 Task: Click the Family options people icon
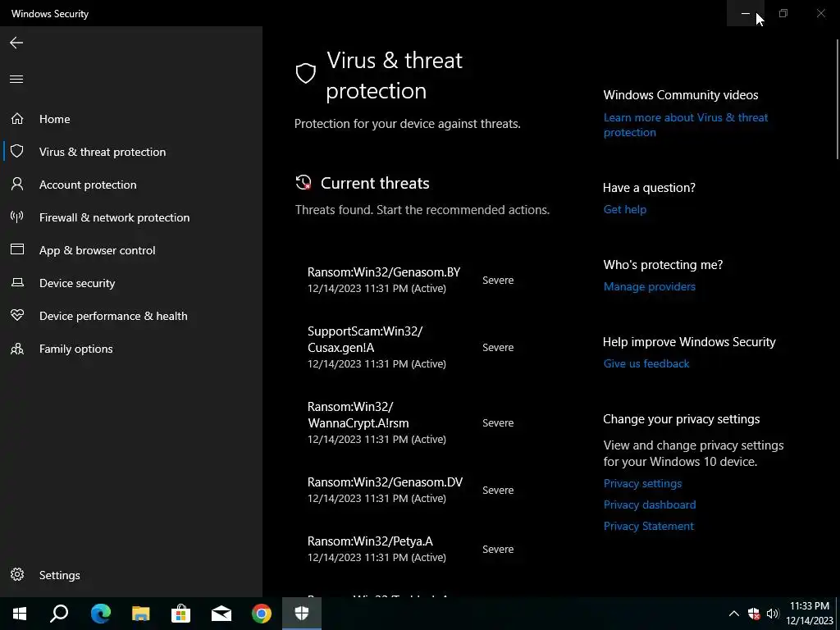[17, 348]
